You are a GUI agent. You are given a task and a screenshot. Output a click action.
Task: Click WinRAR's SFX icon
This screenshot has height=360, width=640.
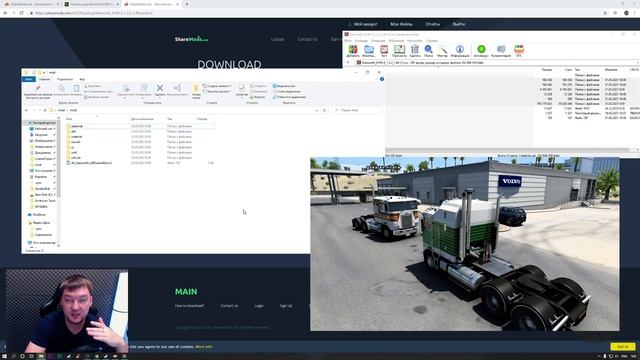(519, 50)
